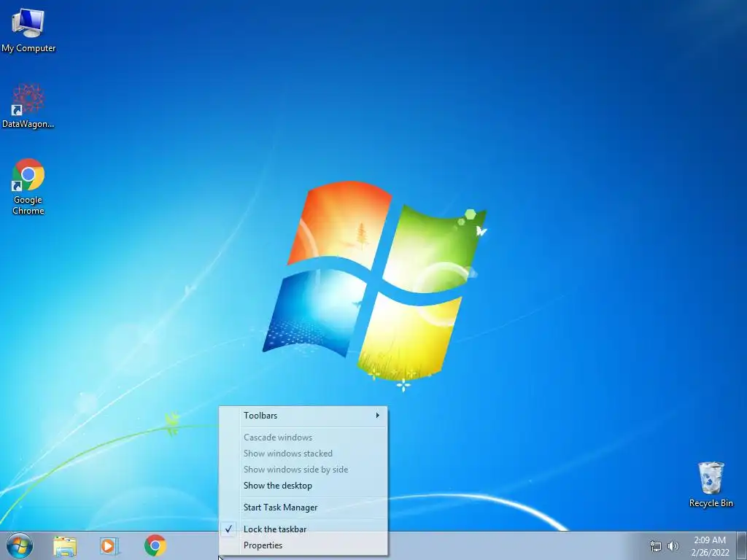This screenshot has height=560, width=747.
Task: Launch Windows Media Player from the taskbar
Action: pos(109,546)
